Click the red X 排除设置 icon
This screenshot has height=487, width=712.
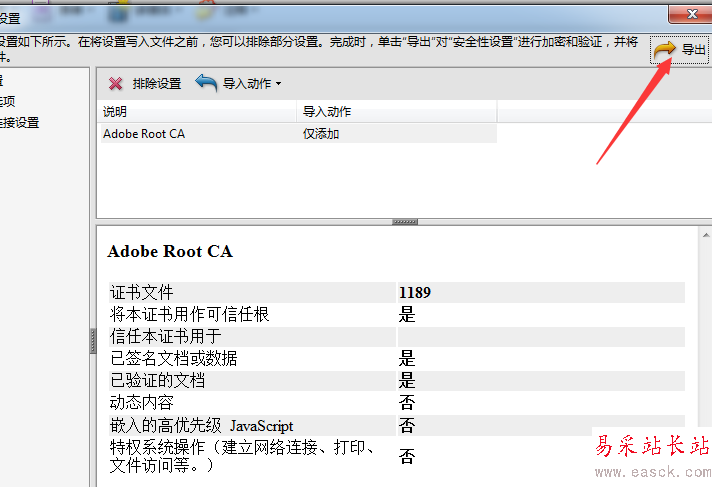point(115,84)
